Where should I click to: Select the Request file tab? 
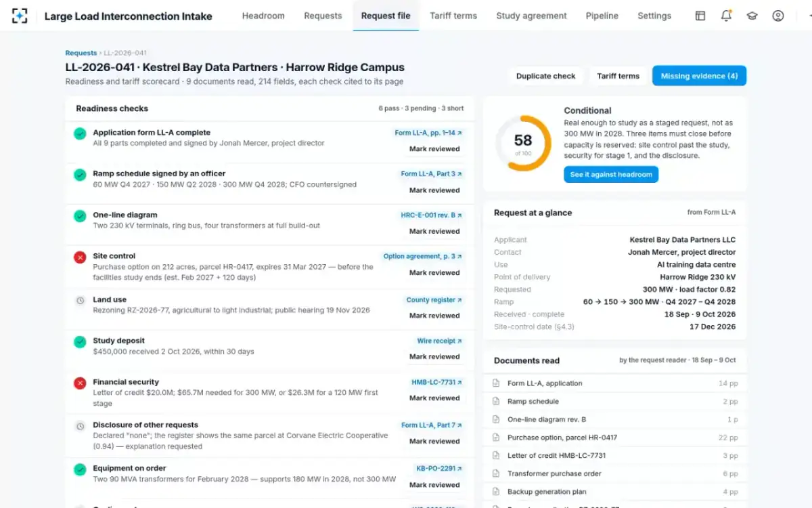tap(386, 16)
